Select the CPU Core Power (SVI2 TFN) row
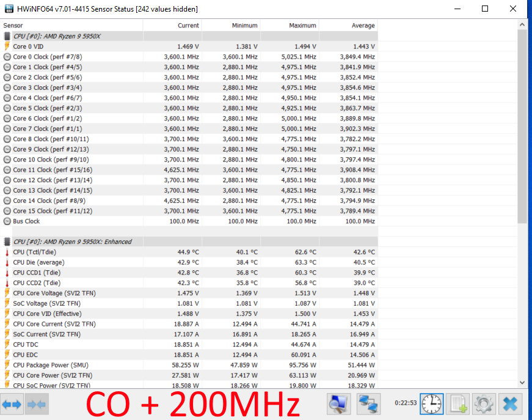The height and width of the screenshot is (420, 532). [x=189, y=375]
